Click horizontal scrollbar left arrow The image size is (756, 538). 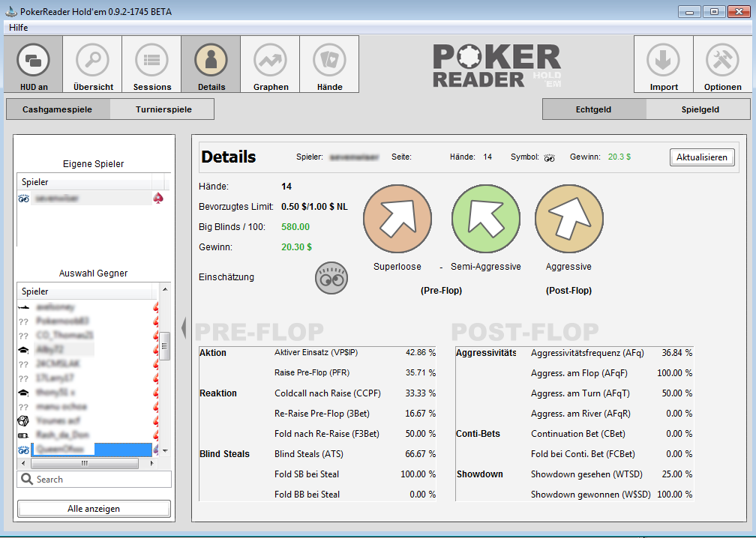[24, 463]
